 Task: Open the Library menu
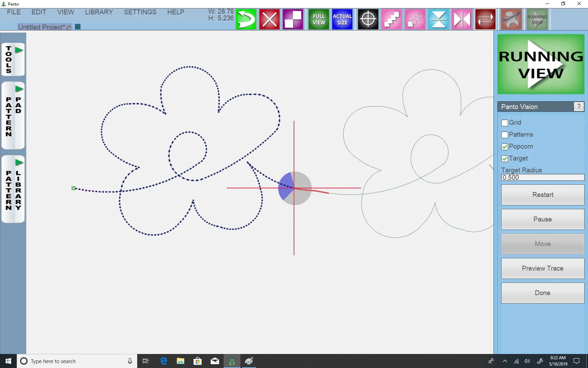(x=99, y=12)
